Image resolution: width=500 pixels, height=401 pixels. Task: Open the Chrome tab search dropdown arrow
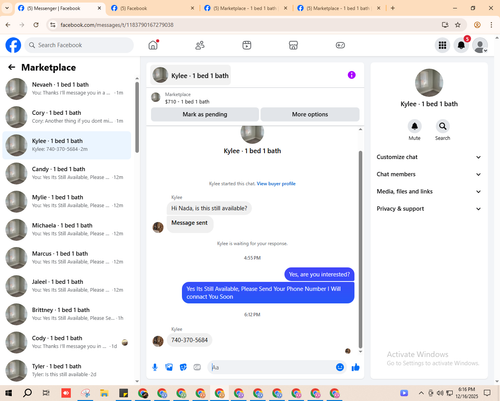click(7, 8)
